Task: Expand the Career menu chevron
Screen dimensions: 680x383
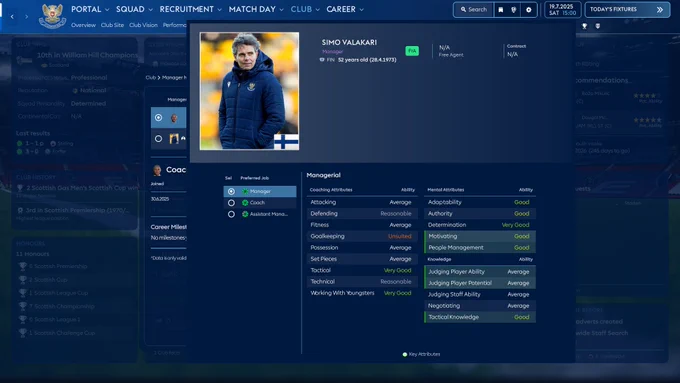Action: click(362, 10)
